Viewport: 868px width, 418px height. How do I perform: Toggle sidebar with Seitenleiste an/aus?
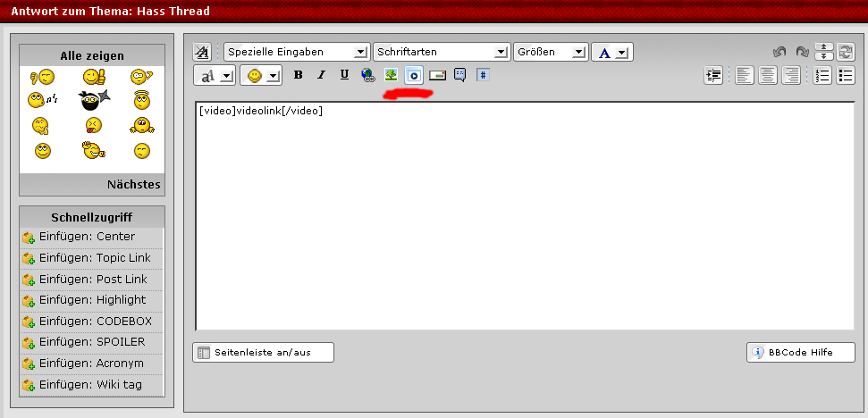click(x=263, y=352)
